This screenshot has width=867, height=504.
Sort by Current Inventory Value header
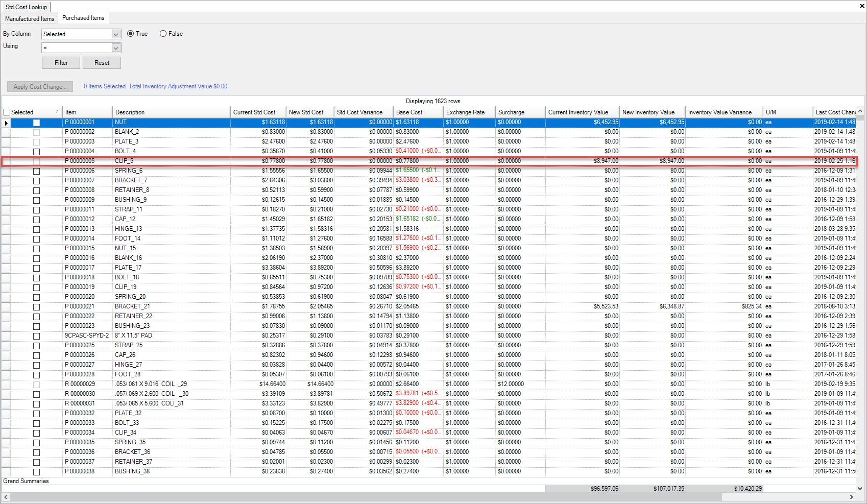point(583,112)
